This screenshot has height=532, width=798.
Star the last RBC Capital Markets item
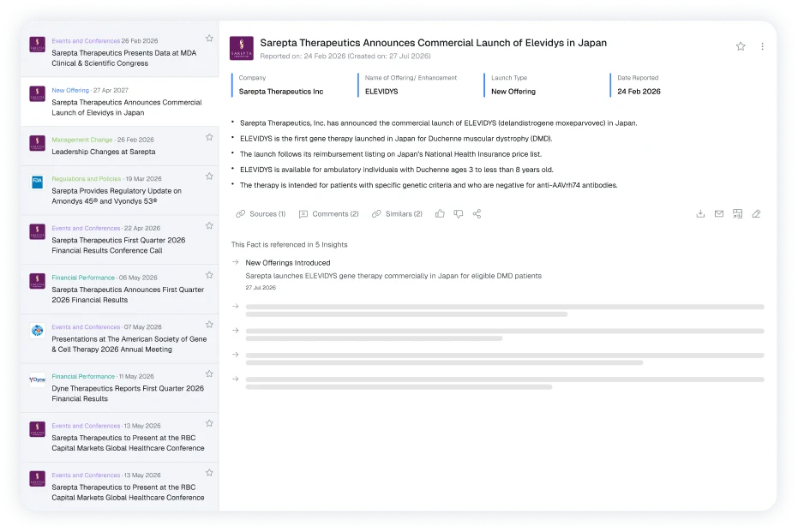[209, 473]
